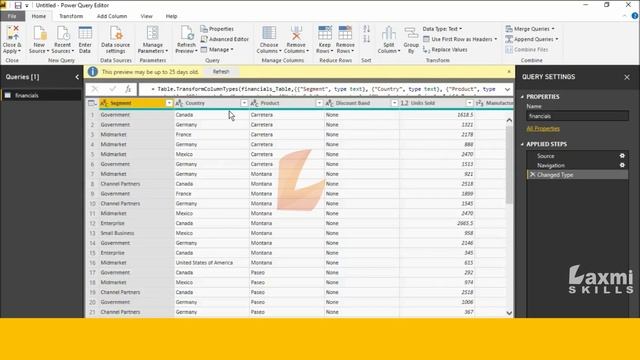Cancel formula with the X icon
The image size is (640, 360).
pyautogui.click(x=95, y=89)
